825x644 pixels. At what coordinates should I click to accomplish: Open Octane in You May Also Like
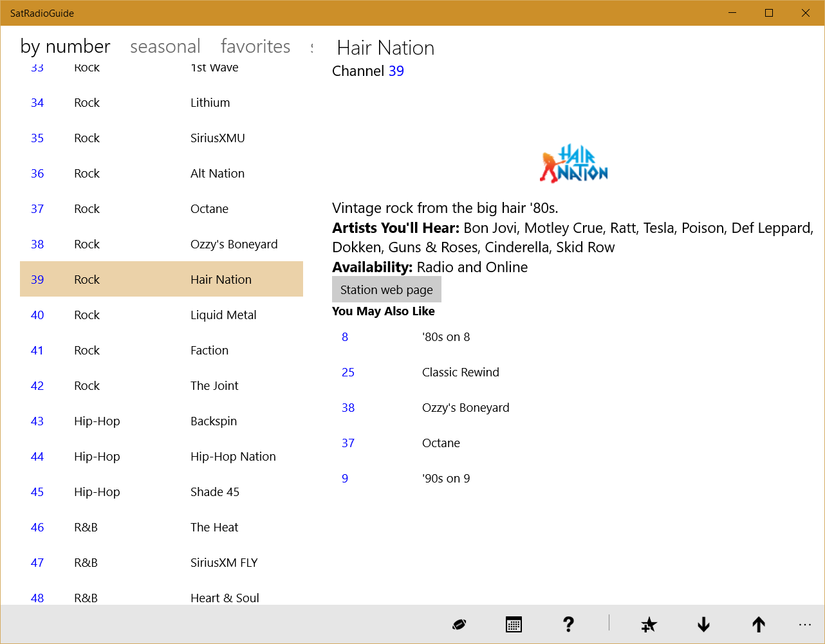coord(441,443)
